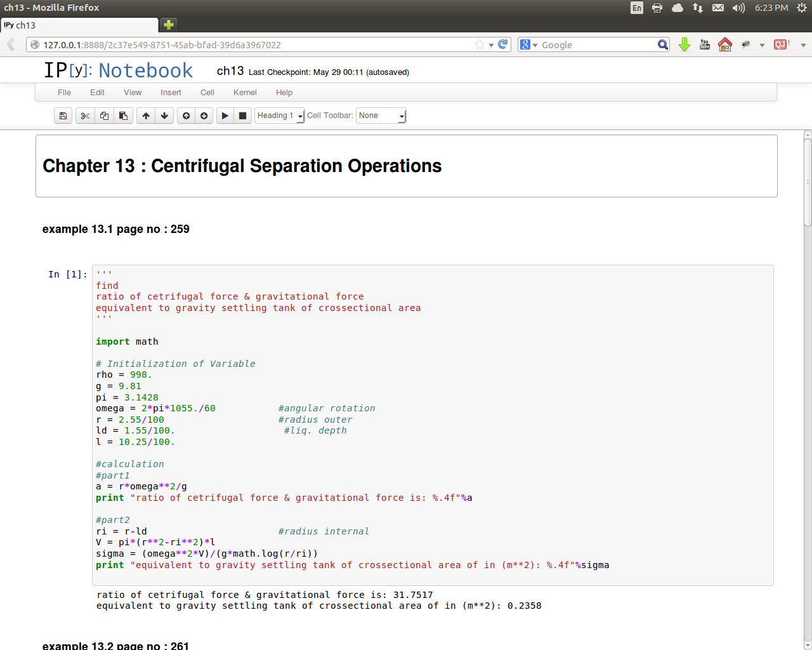Viewport: 812px width, 650px height.
Task: Interrupt kernel with stop icon
Action: (242, 116)
